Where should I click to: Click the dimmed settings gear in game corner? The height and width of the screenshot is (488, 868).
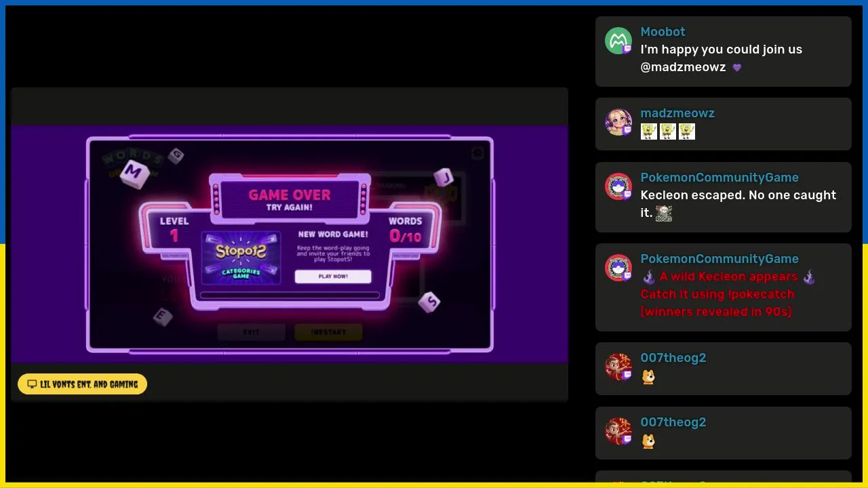pos(477,153)
